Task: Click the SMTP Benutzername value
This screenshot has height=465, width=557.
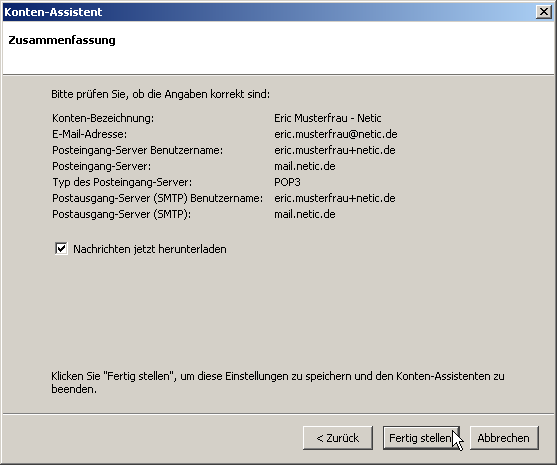Action: coord(335,198)
